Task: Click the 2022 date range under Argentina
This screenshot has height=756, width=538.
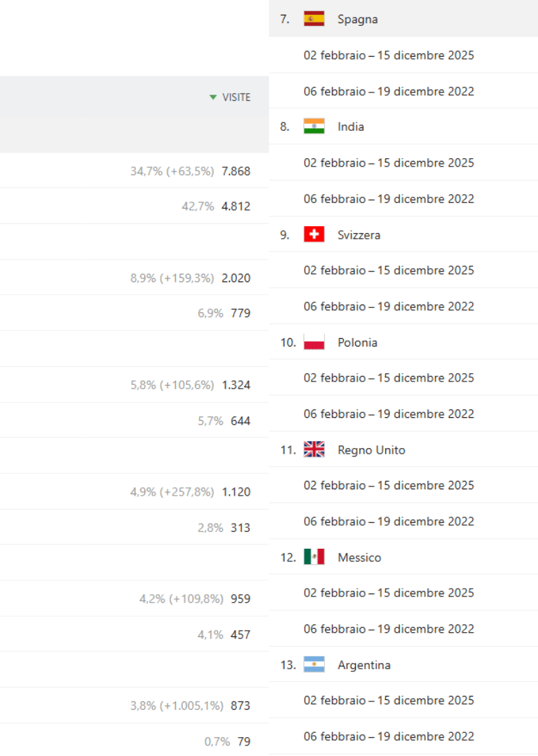Action: coord(389,736)
